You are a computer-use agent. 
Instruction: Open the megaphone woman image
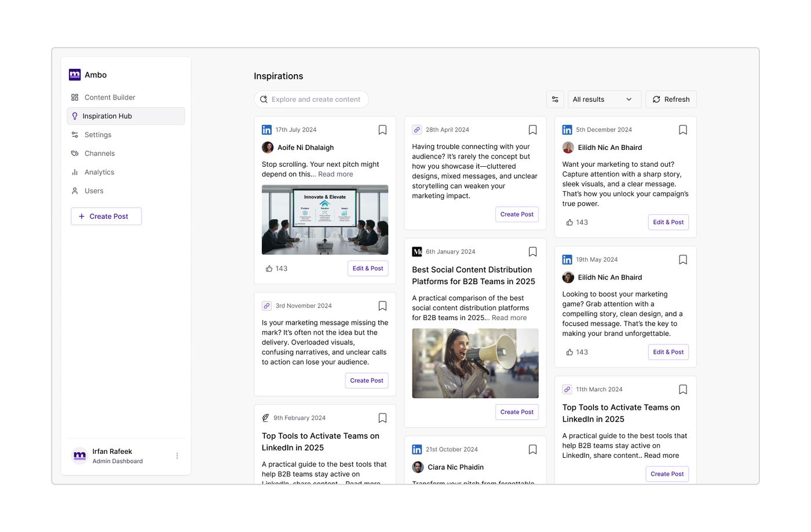point(475,364)
